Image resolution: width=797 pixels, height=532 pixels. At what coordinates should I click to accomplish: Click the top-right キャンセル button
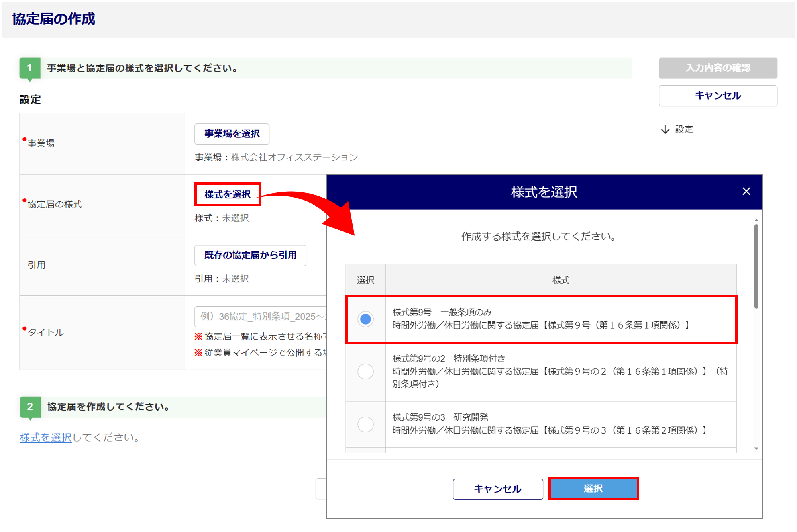(718, 96)
